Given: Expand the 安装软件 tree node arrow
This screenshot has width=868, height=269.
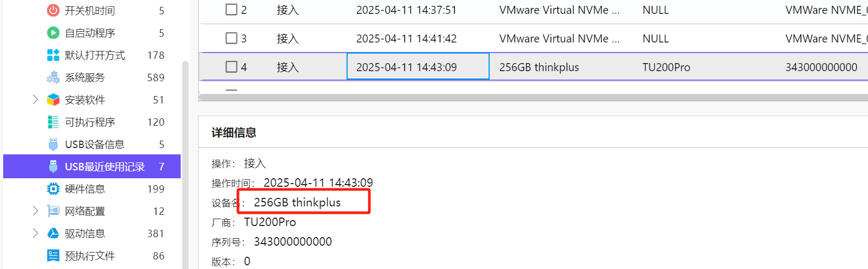Looking at the screenshot, I should click(x=36, y=99).
